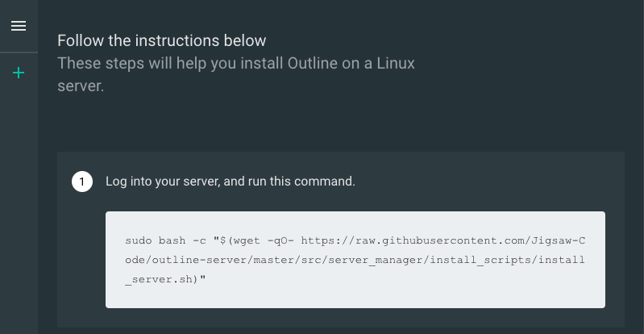Image resolution: width=644 pixels, height=334 pixels.
Task: Click the "Log into your server" instruction text
Action: pos(163,182)
